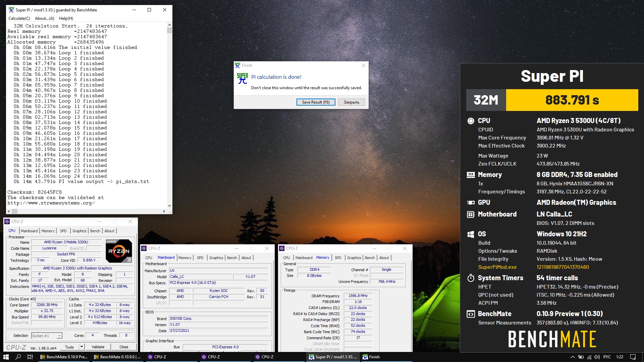Switch to Super PI / mod1.5 XS taskbar item

[x=333, y=357]
